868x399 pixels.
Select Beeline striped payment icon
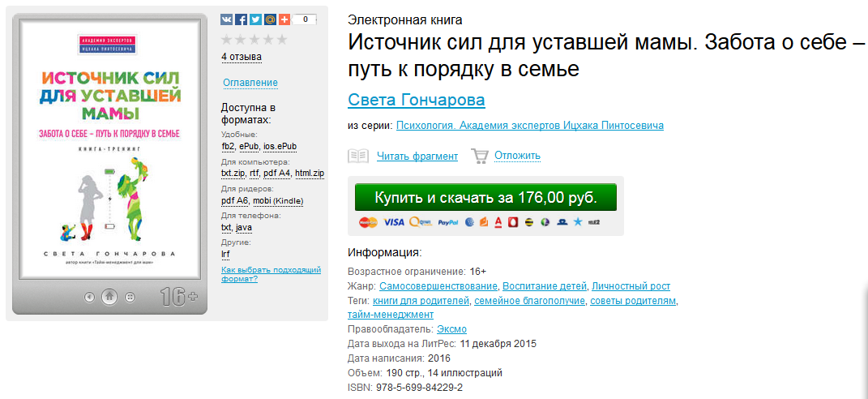[529, 222]
